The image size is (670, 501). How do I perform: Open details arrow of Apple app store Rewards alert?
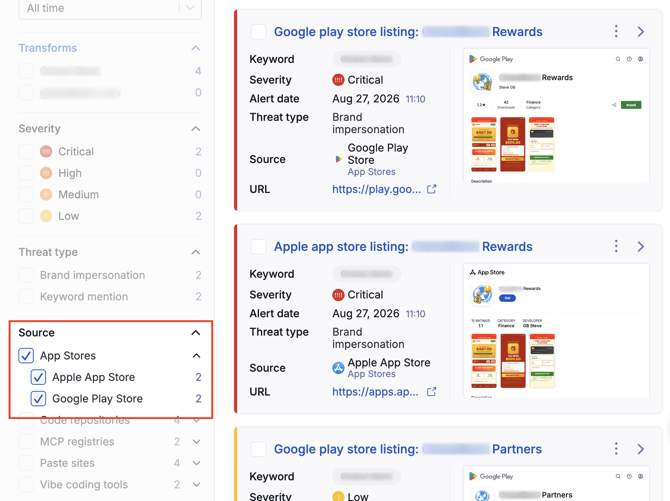[641, 247]
